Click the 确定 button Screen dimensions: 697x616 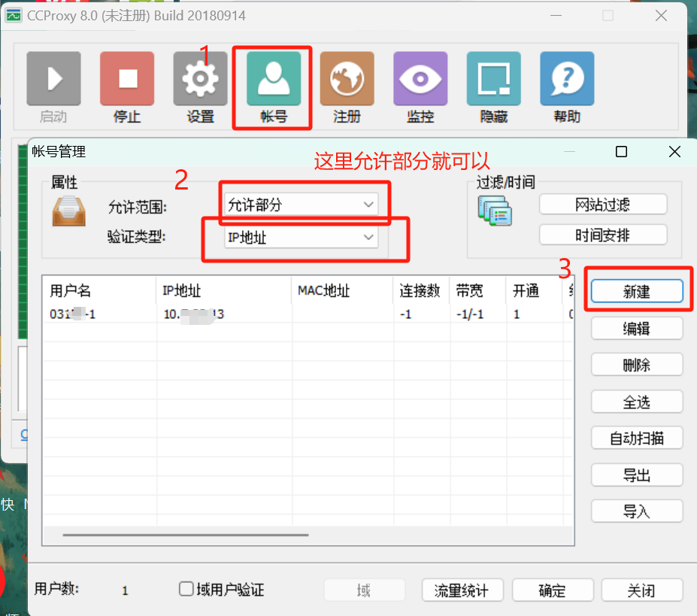point(553,590)
